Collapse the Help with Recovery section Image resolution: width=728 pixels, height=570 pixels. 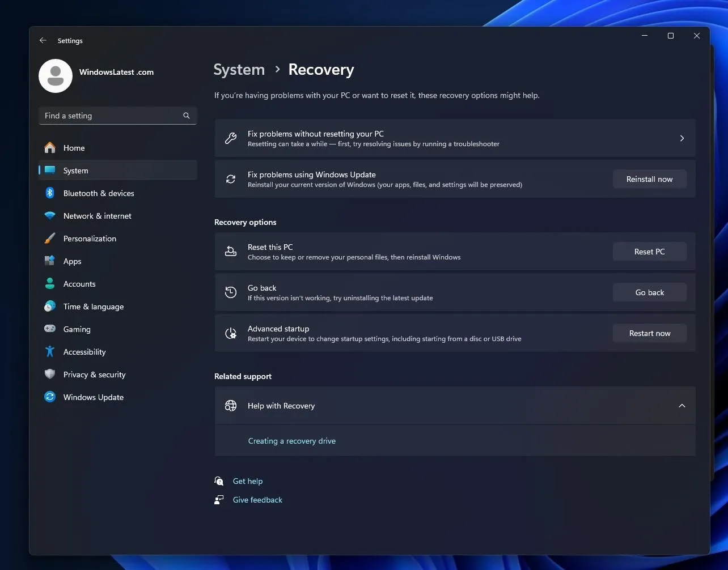(682, 406)
